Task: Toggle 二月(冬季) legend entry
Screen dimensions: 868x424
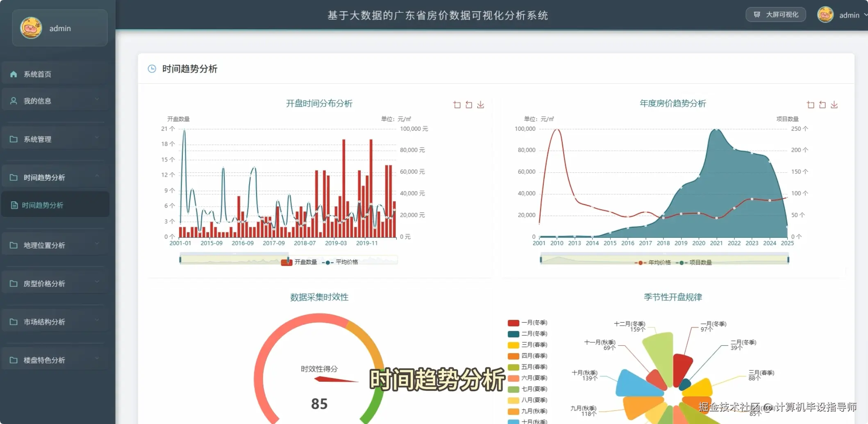Action: (x=527, y=334)
